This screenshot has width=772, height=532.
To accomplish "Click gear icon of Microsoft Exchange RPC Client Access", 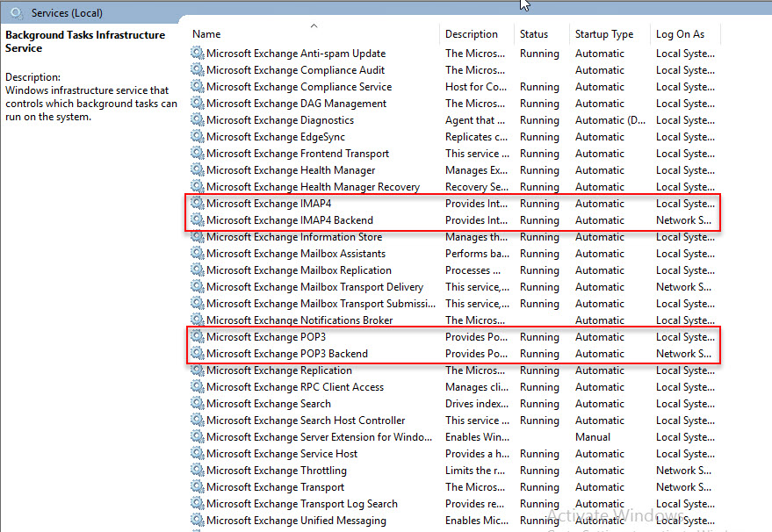I will point(198,387).
